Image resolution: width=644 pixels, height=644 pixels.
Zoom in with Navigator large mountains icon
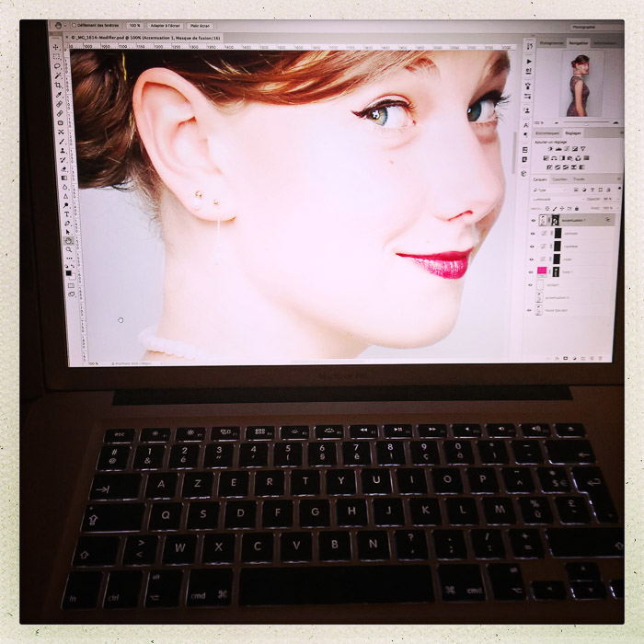click(x=615, y=122)
